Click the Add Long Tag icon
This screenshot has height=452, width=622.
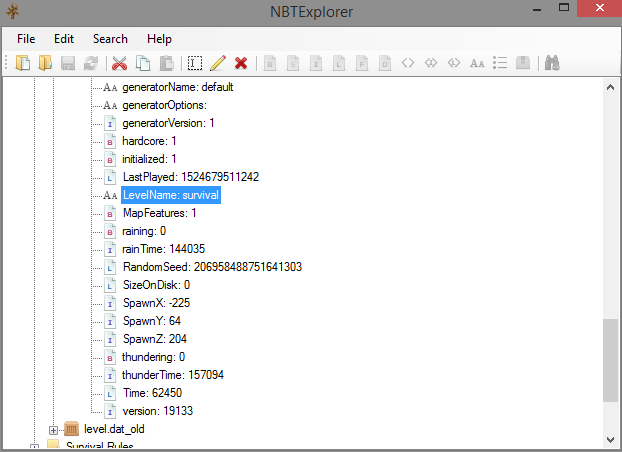pyautogui.click(x=339, y=63)
